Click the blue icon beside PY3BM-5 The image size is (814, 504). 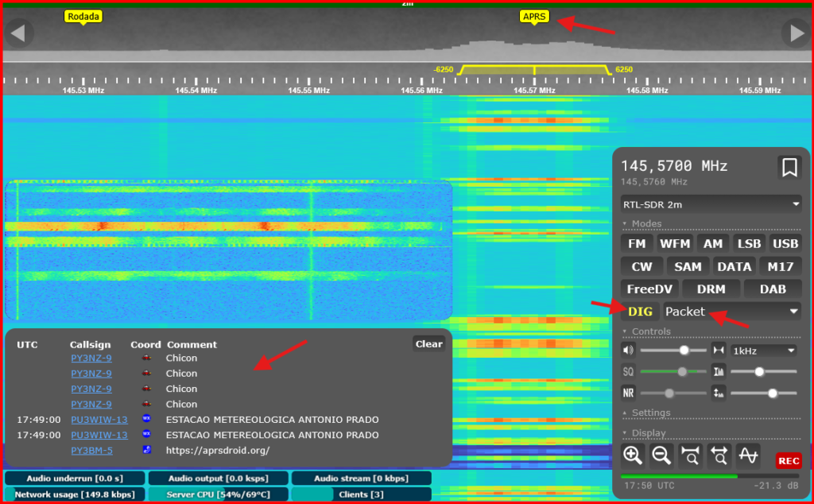pyautogui.click(x=145, y=451)
